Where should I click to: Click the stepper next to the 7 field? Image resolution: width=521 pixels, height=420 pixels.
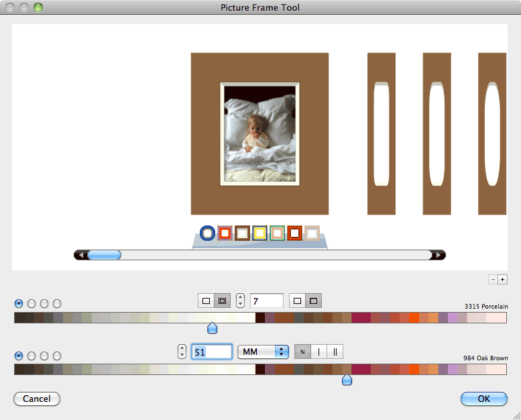[x=240, y=301]
